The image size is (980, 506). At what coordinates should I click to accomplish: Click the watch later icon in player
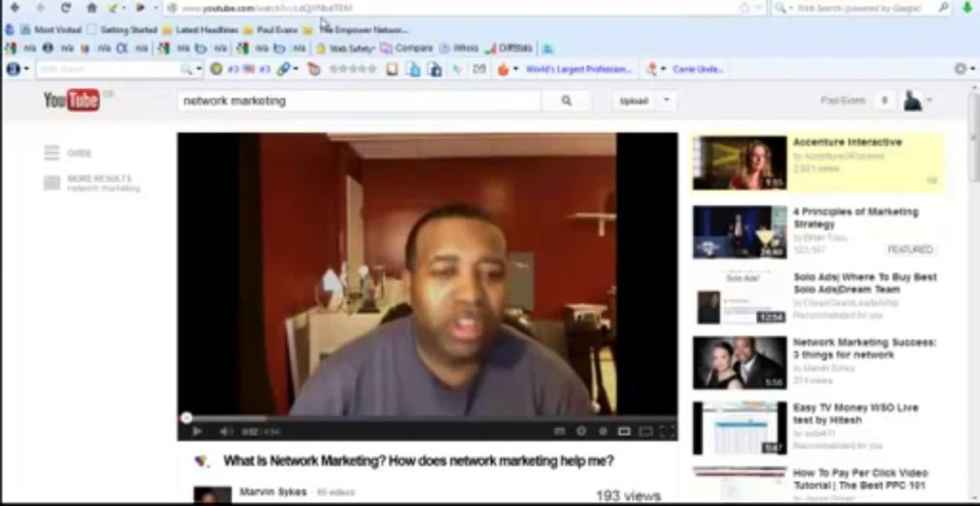click(x=603, y=431)
